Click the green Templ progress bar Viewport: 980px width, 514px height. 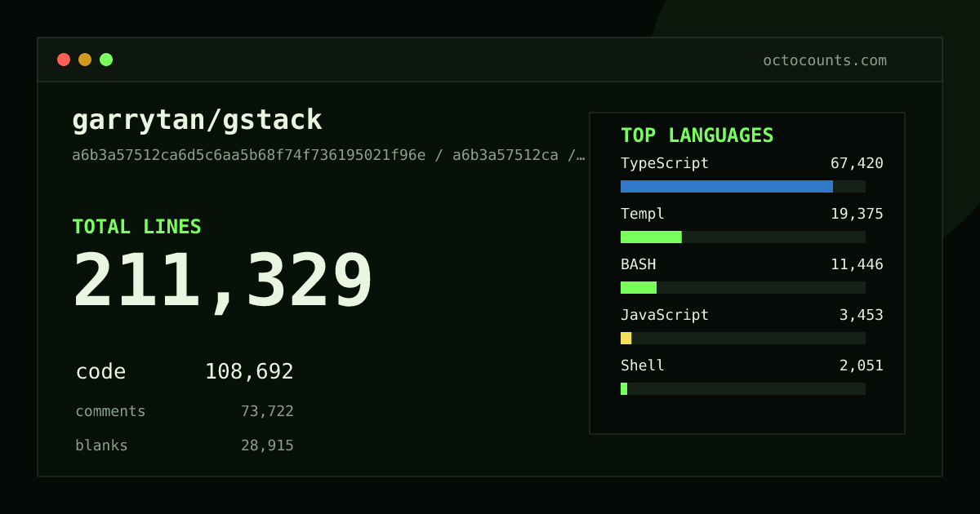(x=651, y=237)
